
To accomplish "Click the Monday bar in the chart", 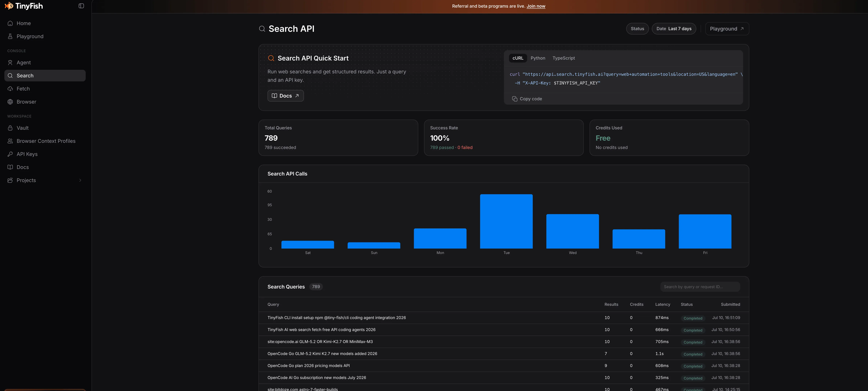I will point(440,239).
